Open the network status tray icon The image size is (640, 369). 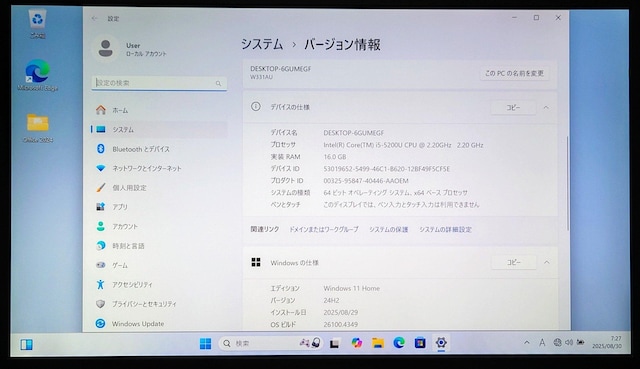pos(557,342)
